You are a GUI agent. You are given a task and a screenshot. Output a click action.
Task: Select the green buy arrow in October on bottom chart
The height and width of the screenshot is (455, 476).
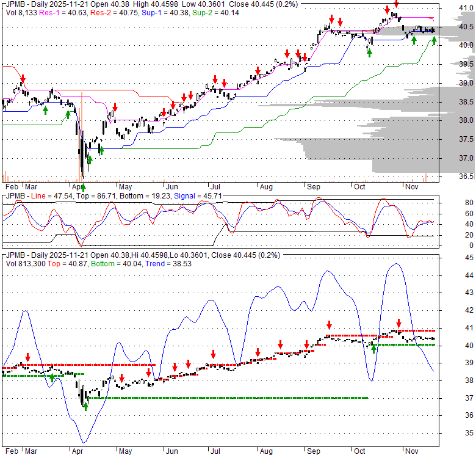pos(373,349)
